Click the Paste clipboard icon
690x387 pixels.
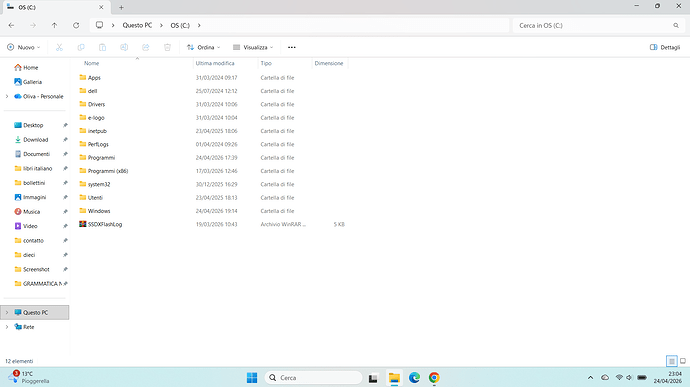click(103, 47)
